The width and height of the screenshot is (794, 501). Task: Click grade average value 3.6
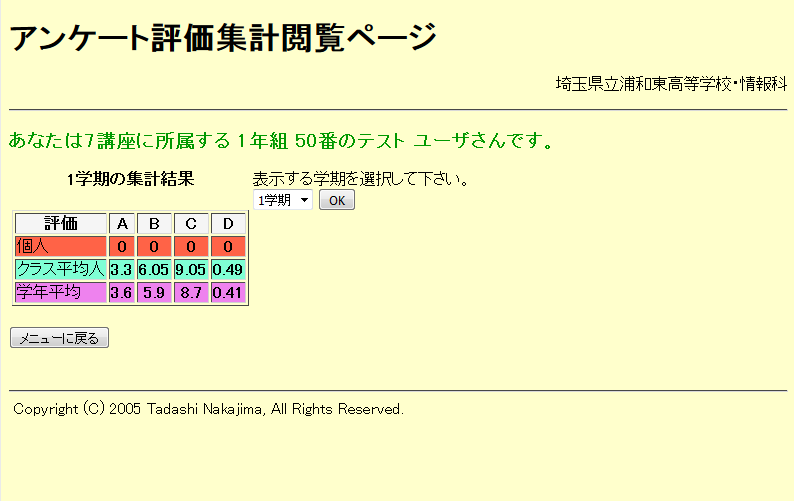point(121,292)
